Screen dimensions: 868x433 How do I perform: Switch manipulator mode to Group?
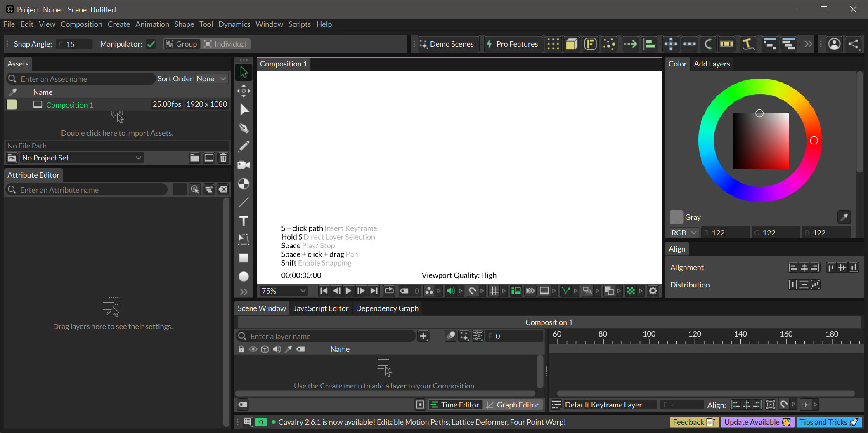point(182,44)
